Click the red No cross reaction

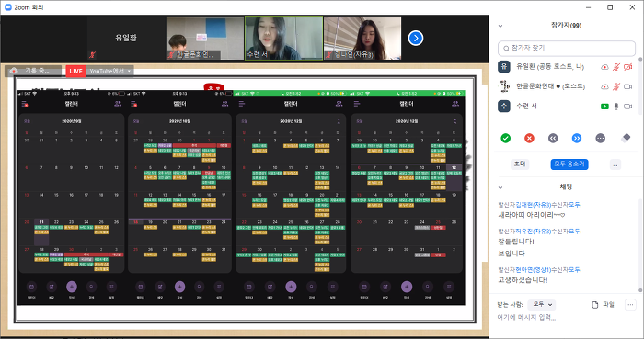tap(529, 138)
